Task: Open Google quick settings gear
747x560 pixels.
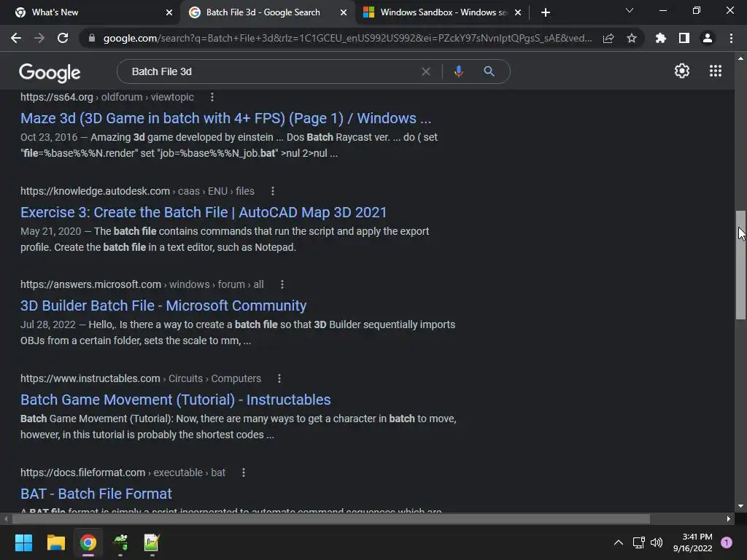Action: pyautogui.click(x=682, y=71)
